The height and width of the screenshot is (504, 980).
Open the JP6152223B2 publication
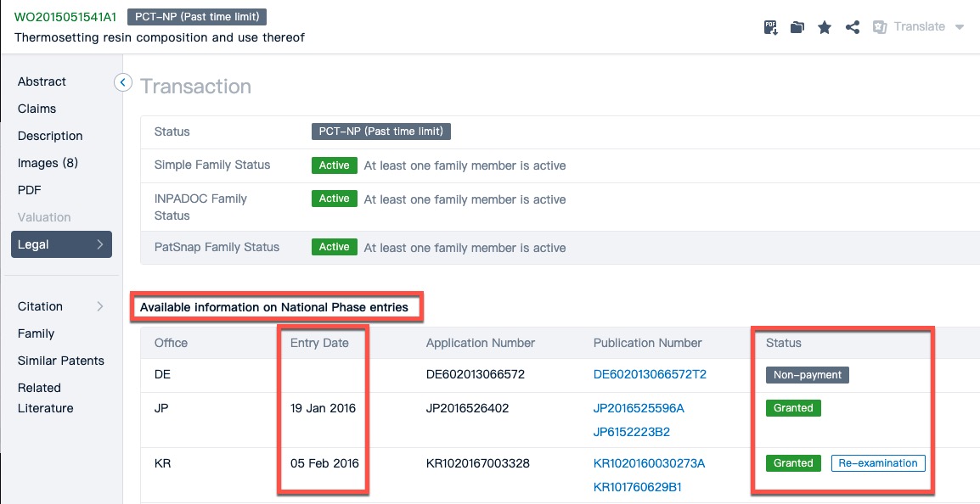point(631,432)
